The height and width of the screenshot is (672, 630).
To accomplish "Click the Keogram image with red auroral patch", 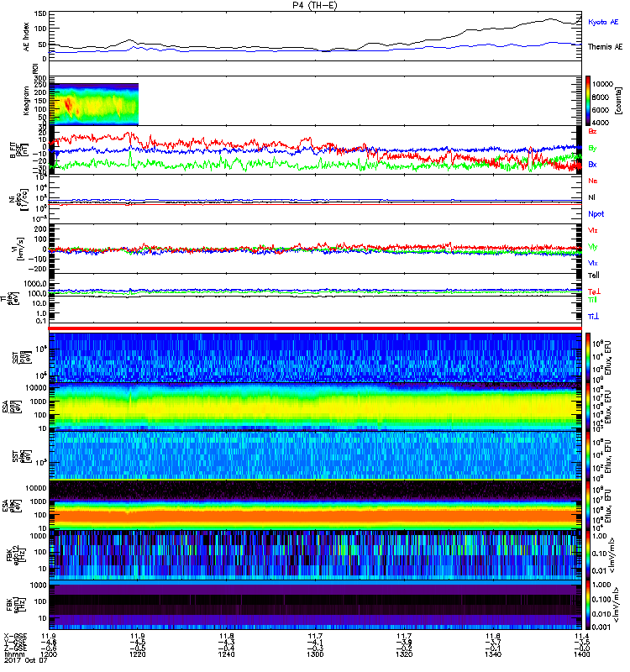I will 94,104.
